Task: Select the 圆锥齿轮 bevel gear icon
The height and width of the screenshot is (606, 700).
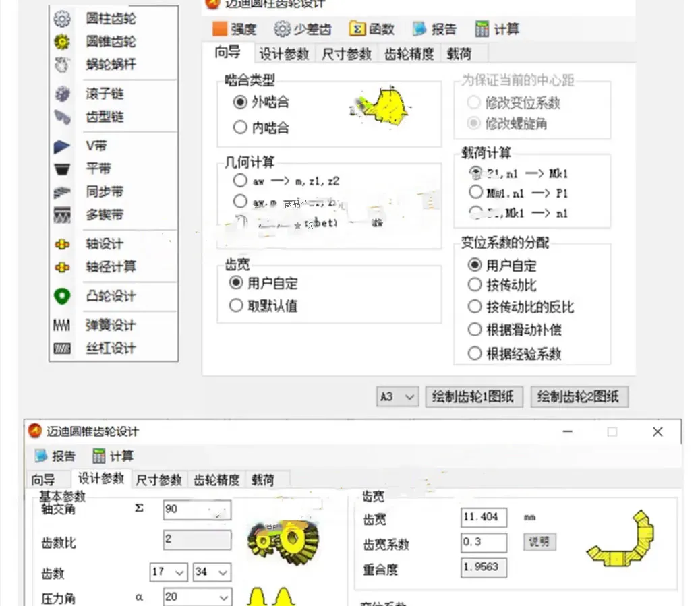Action: tap(62, 42)
